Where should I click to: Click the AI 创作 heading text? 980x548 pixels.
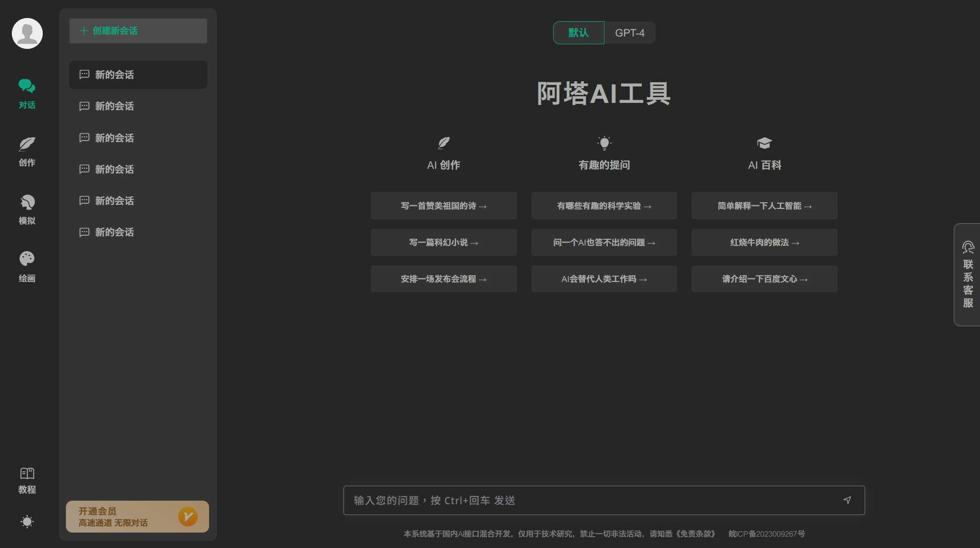coord(443,165)
